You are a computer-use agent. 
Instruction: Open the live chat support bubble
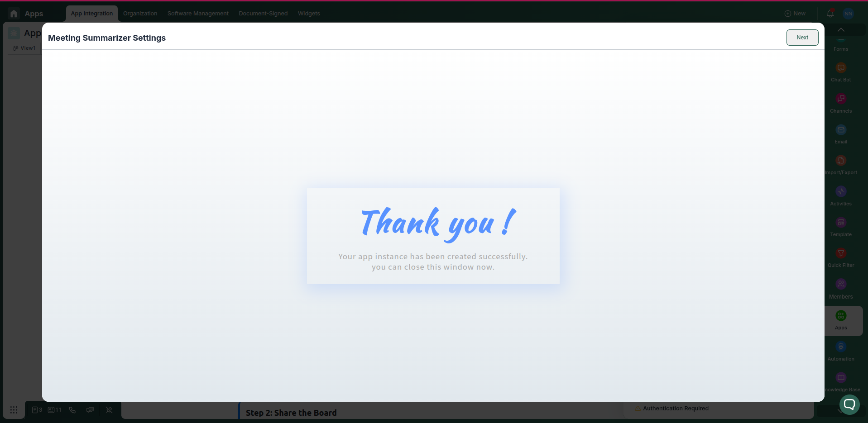tap(849, 404)
